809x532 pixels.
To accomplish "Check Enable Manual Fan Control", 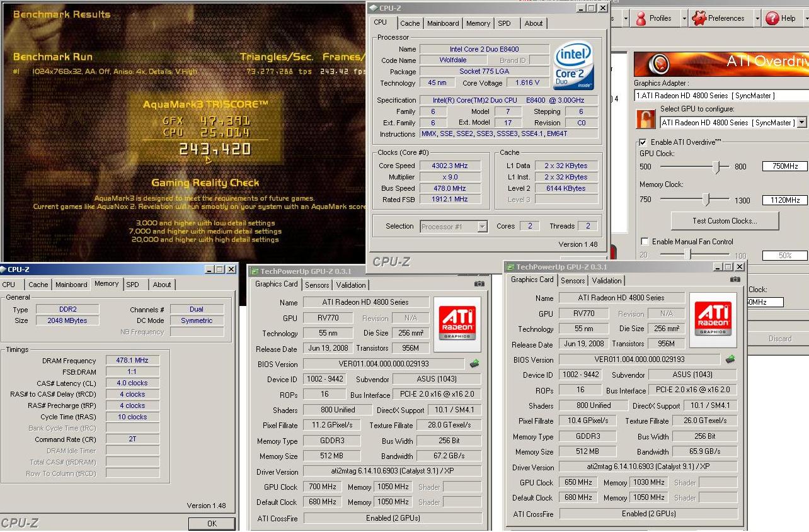I will 644,242.
